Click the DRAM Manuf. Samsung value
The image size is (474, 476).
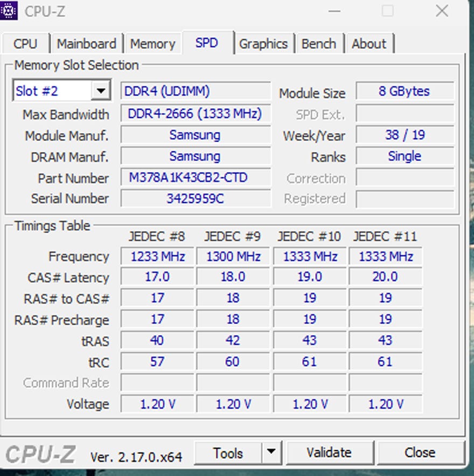(196, 156)
